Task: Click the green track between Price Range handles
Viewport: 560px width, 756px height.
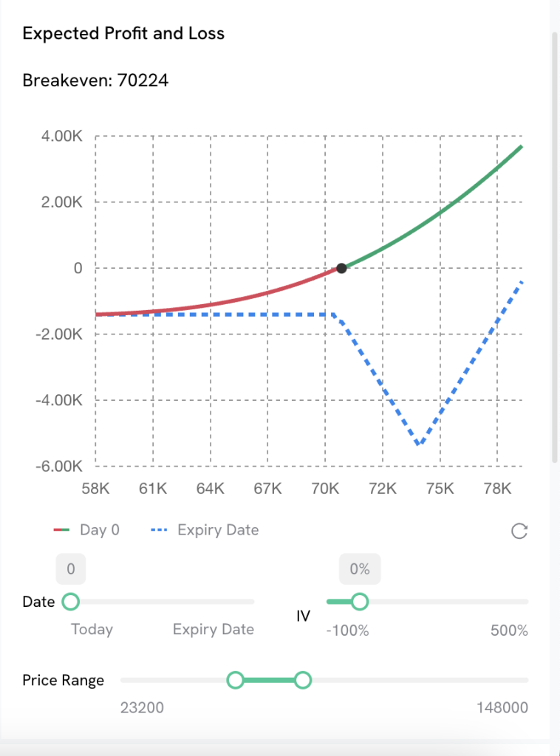Action: 269,680
